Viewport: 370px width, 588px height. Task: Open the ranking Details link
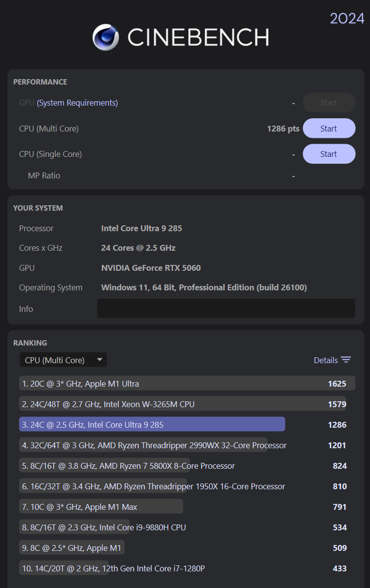pos(326,360)
